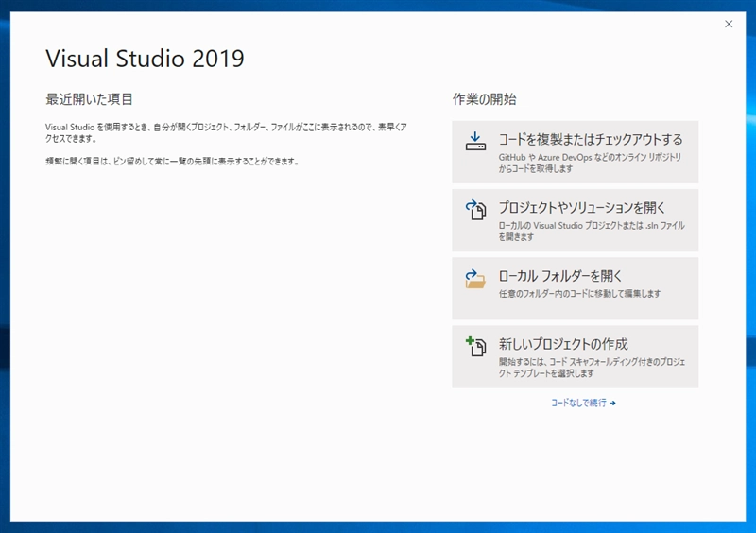Click the 最近開いた項目 heading

(x=89, y=99)
